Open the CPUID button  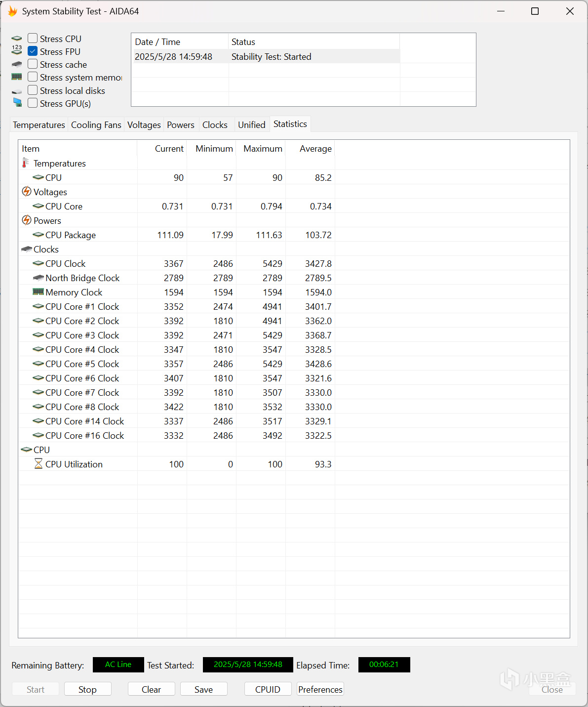click(268, 689)
